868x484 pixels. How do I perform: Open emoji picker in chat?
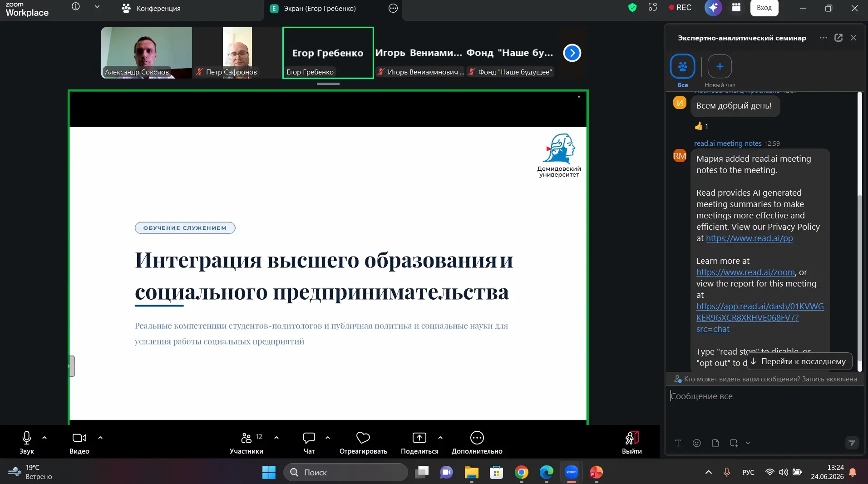click(x=696, y=443)
